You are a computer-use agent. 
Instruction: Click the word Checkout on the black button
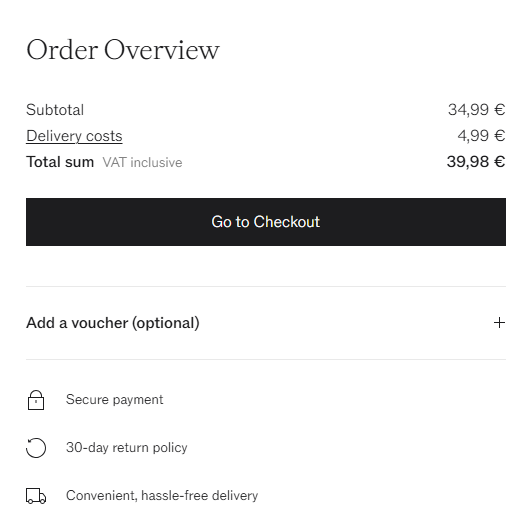tap(287, 222)
